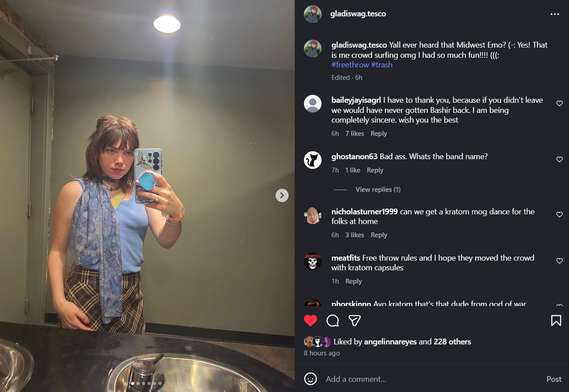The height and width of the screenshot is (392, 569).
Task: Open the #freethrow hashtag link
Action: coord(350,65)
